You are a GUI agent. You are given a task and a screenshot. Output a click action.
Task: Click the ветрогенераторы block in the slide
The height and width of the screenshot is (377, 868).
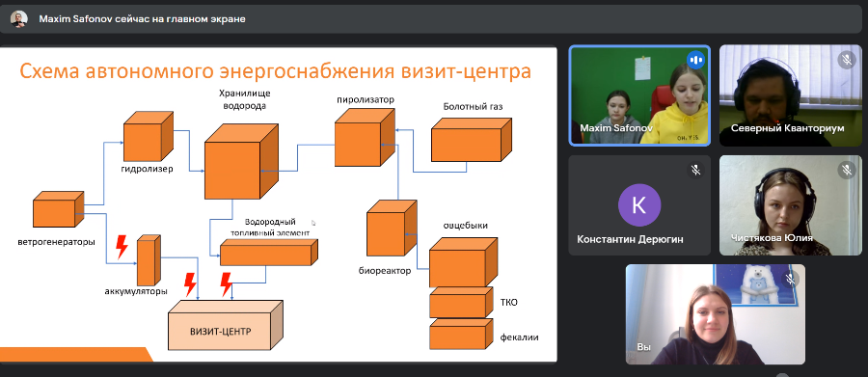point(58,209)
